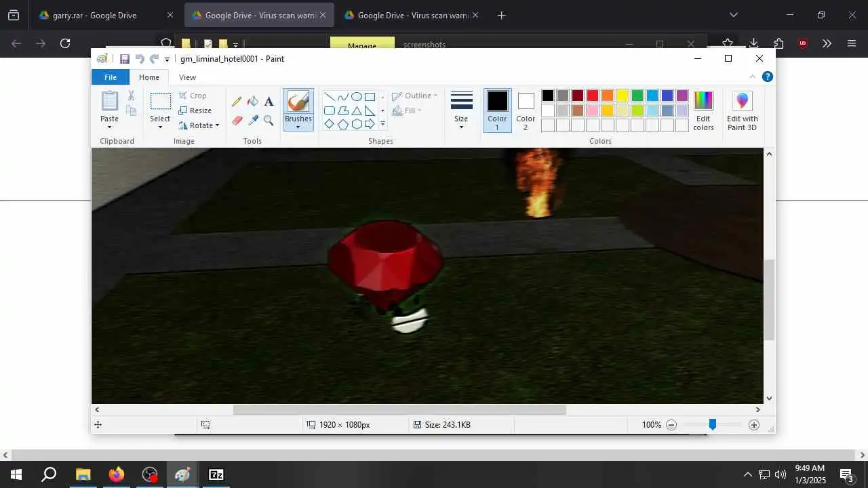Screen dimensions: 868x488
Task: Choose the Rectangle shape
Action: tap(370, 97)
